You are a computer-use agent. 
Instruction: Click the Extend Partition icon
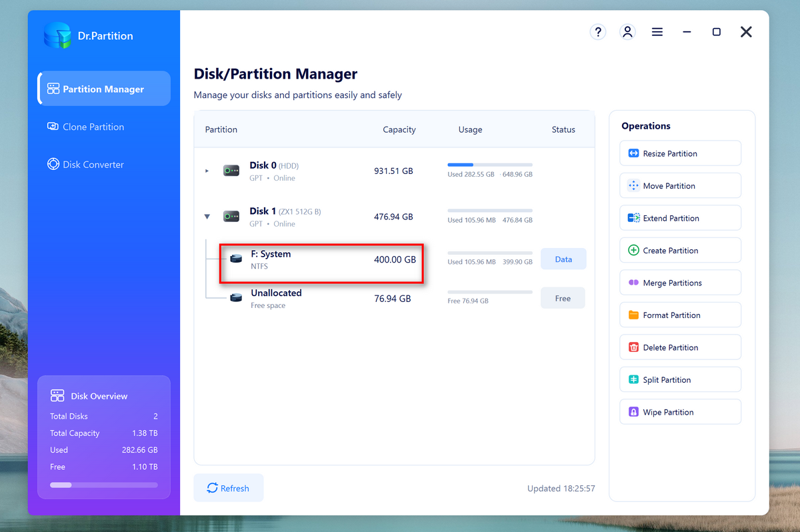(x=633, y=218)
